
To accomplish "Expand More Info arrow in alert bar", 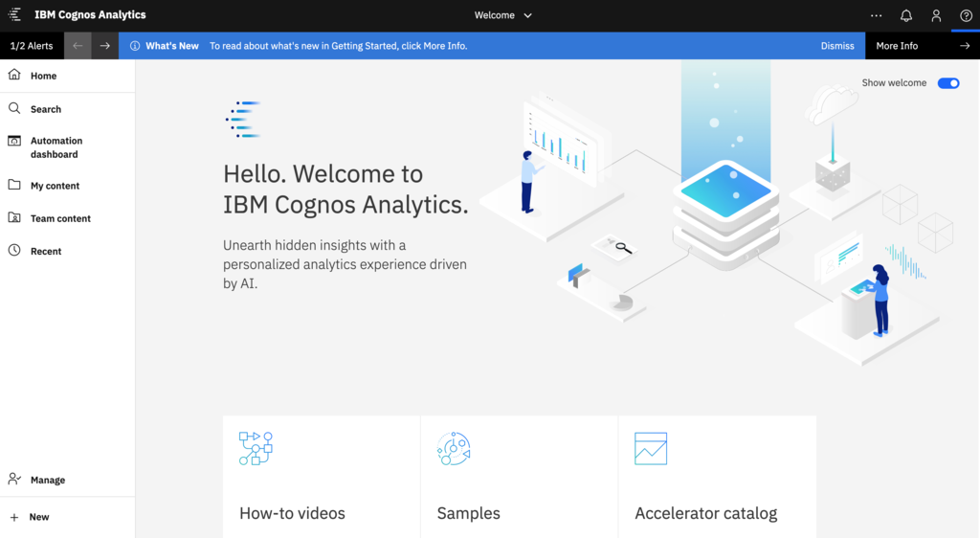I will 965,46.
